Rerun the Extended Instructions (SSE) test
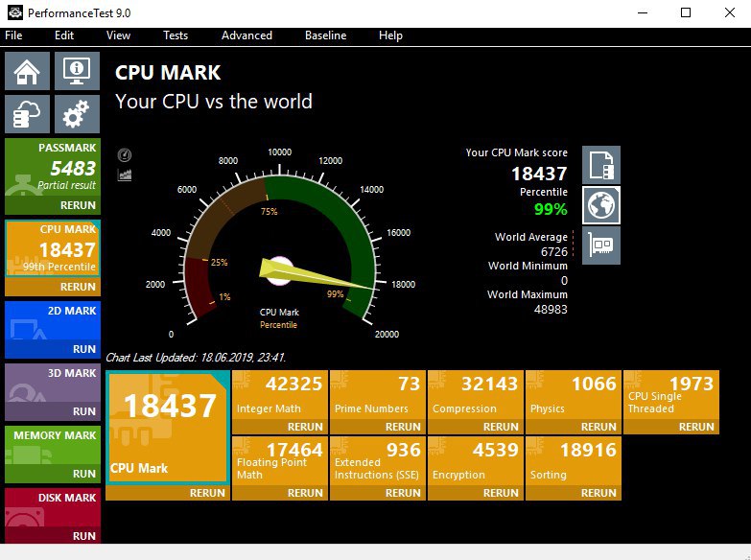Viewport: 751px width, 560px height. point(378,493)
